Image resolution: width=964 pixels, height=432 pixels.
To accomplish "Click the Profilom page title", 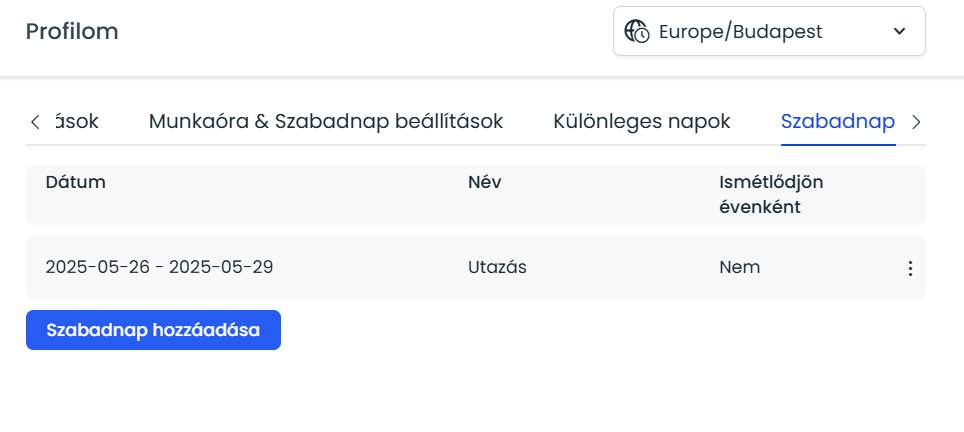I will pyautogui.click(x=72, y=32).
